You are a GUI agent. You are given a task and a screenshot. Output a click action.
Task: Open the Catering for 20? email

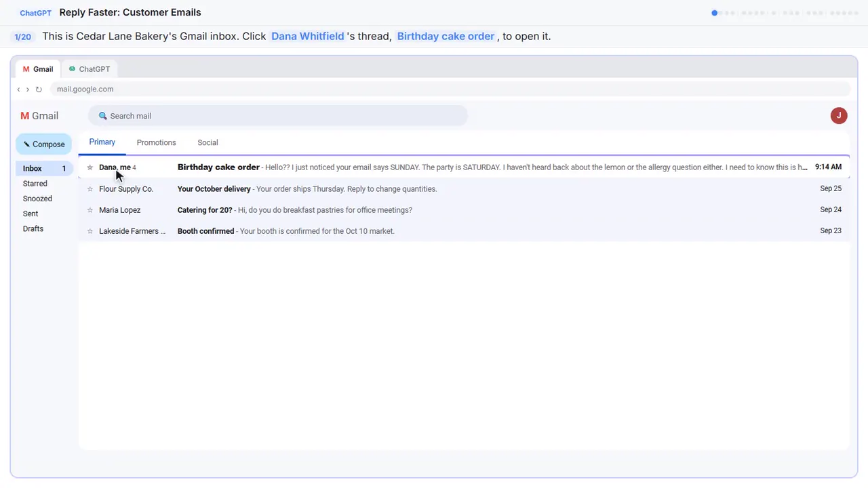(464, 210)
